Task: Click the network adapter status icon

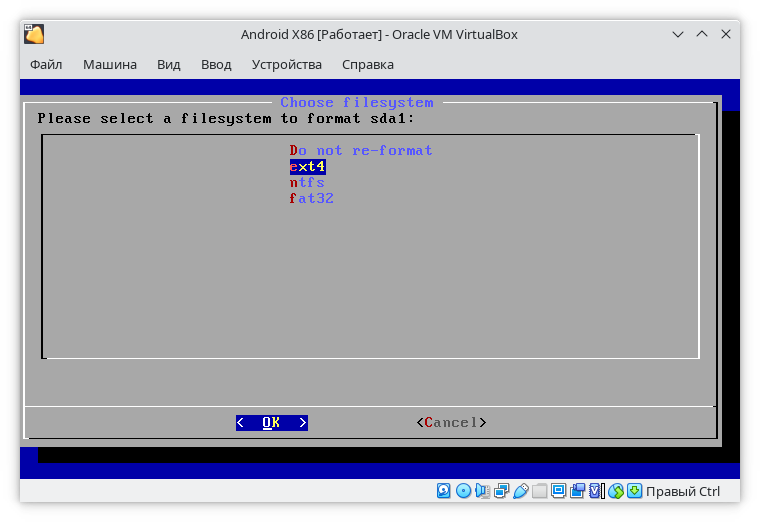Action: click(x=501, y=491)
